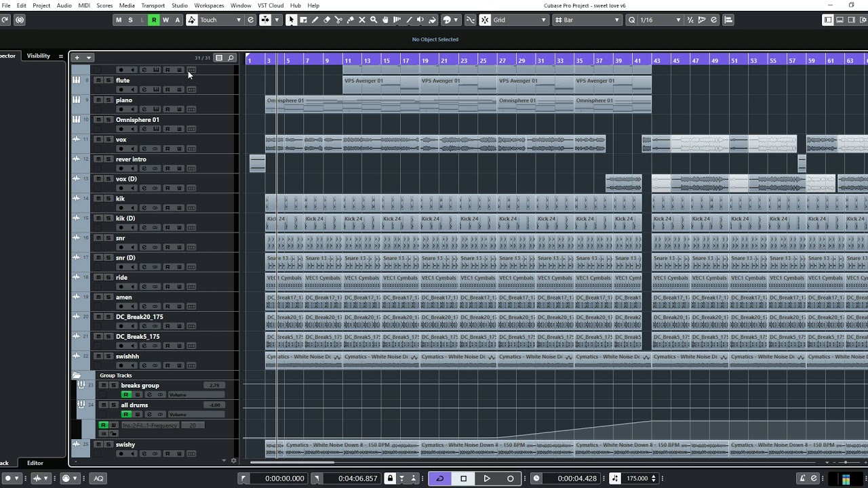Open the File menu
868x488 pixels.
click(x=6, y=5)
